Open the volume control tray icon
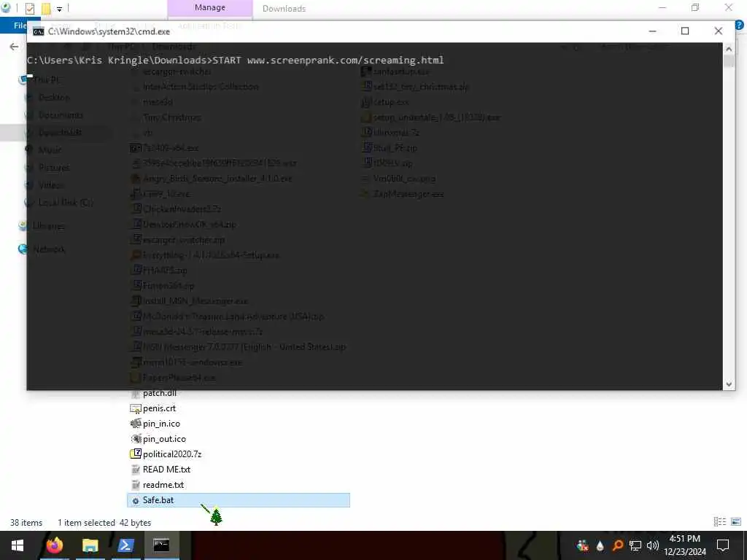Image resolution: width=747 pixels, height=560 pixels. (653, 545)
